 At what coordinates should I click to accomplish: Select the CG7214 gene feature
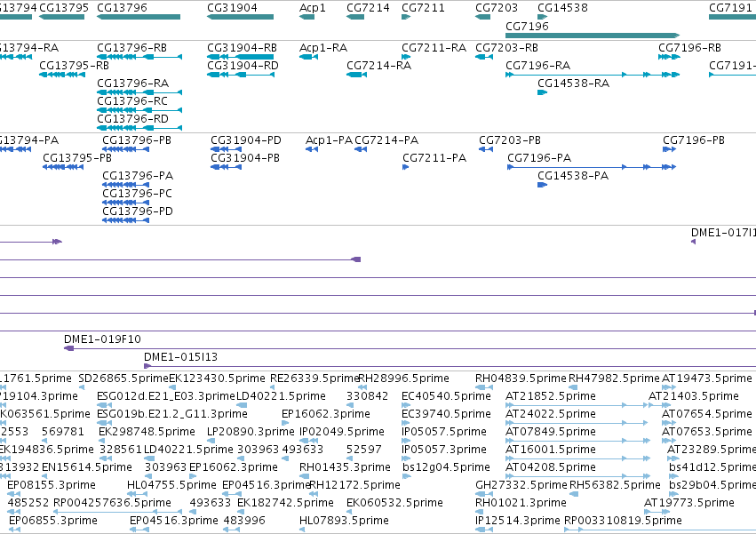coord(355,17)
